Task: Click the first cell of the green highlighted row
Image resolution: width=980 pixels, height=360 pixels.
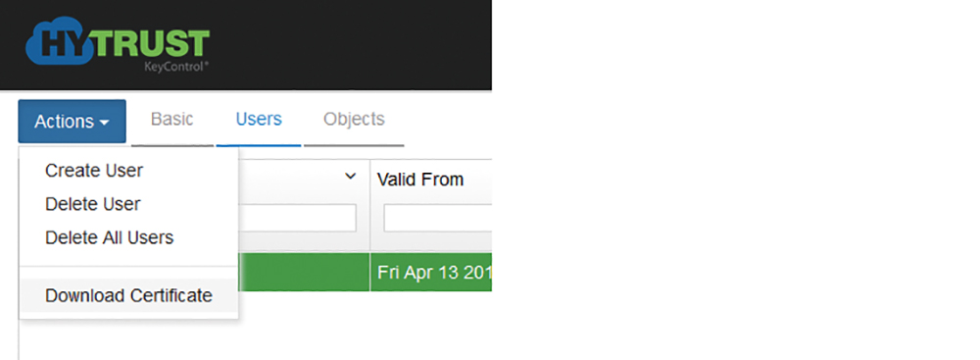Action: [x=304, y=273]
